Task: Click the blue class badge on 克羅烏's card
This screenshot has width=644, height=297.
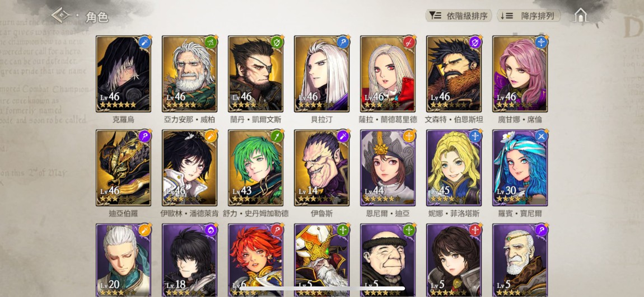Action: 144,42
